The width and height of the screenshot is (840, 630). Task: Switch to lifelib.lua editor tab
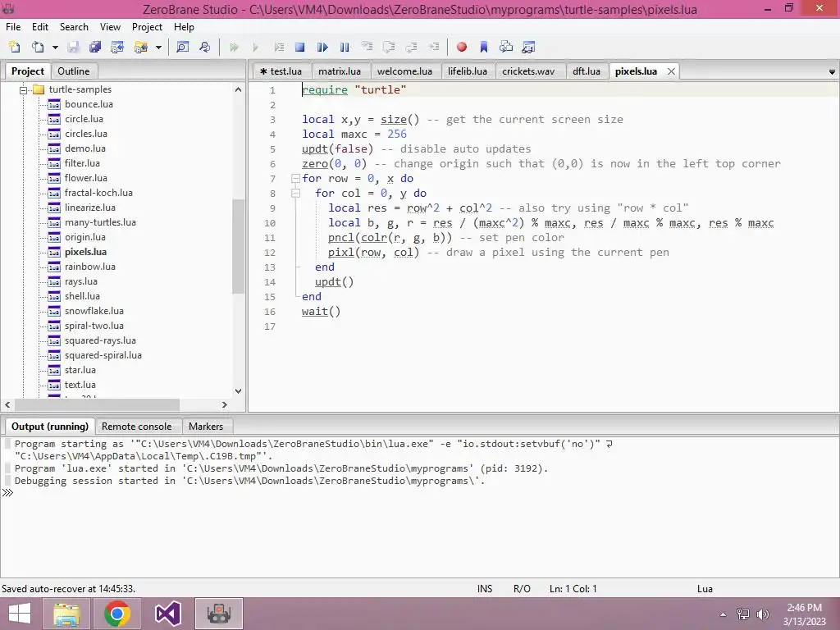(467, 71)
